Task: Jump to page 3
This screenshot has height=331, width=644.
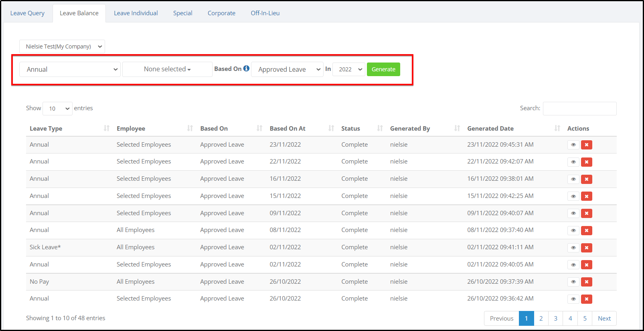Action: click(556, 319)
